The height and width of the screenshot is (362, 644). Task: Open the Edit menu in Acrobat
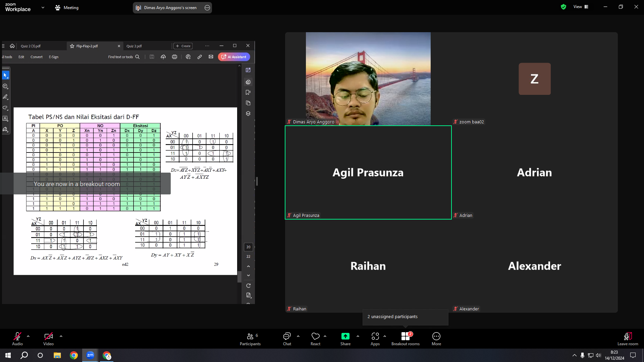pos(21,57)
